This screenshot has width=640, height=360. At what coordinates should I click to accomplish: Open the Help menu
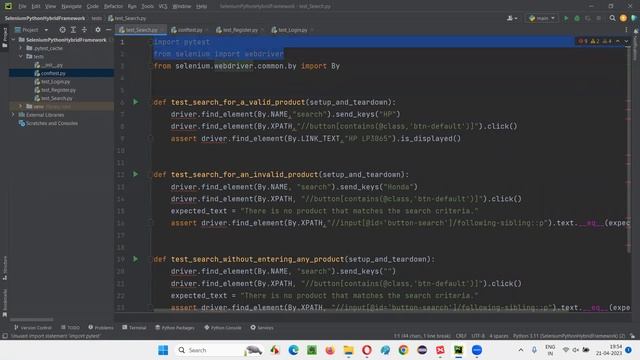click(201, 6)
